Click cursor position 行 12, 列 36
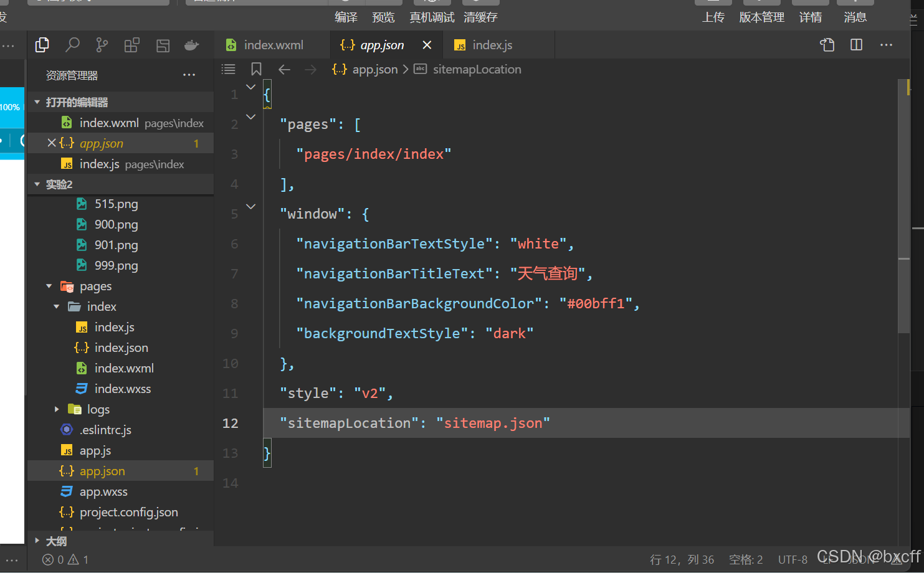Image resolution: width=924 pixels, height=573 pixels. pyautogui.click(x=682, y=559)
